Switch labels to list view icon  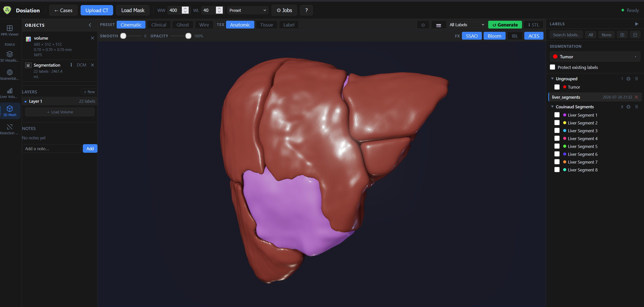point(635,35)
